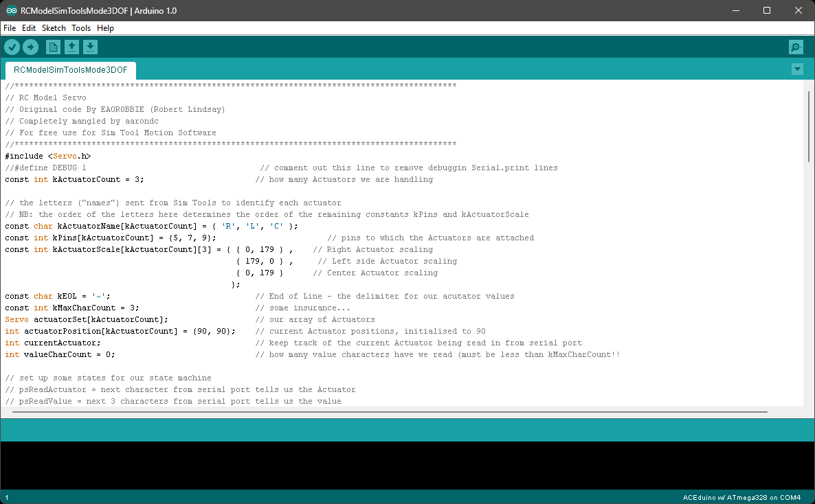Maximize the Arduino window
815x504 pixels.
point(767,10)
